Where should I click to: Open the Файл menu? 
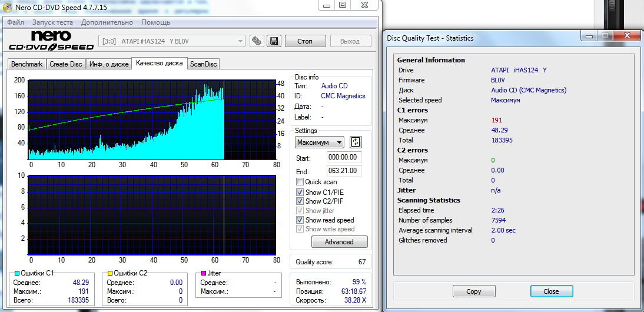(15, 22)
